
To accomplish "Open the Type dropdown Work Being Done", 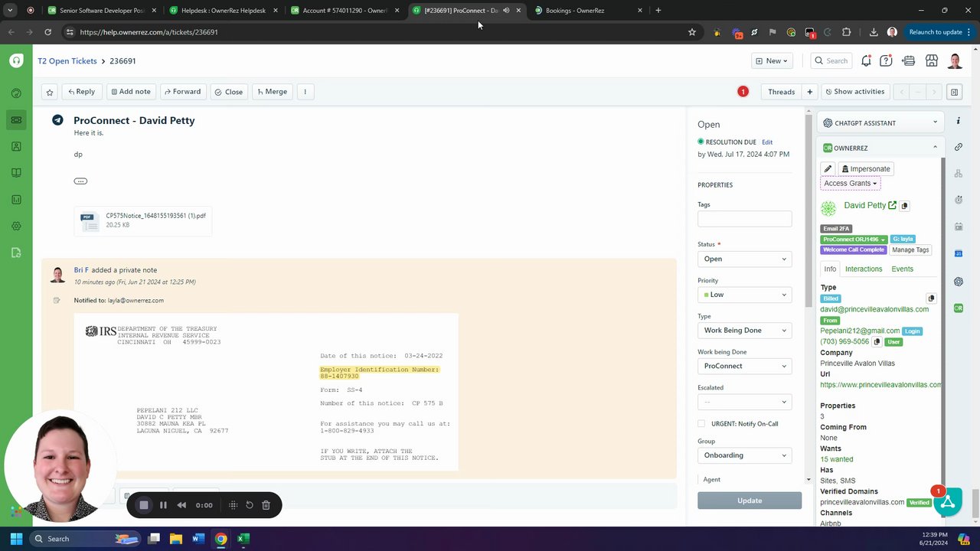I will pos(744,331).
